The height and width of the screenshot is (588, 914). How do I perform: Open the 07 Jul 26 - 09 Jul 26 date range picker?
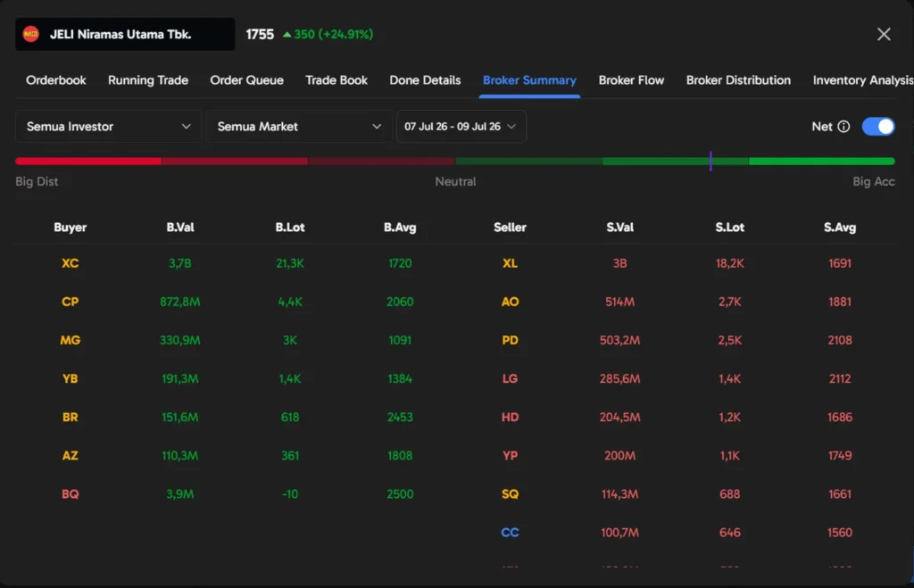point(461,127)
